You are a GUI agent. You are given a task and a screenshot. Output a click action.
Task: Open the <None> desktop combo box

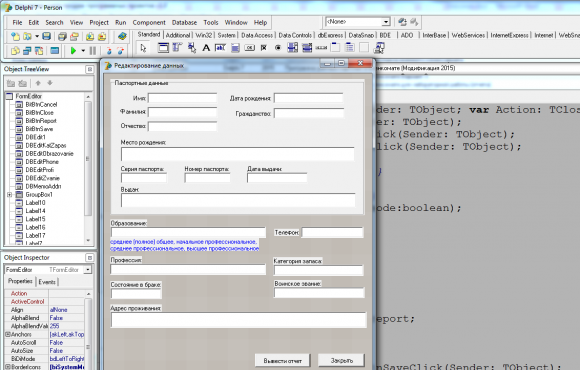pos(386,22)
